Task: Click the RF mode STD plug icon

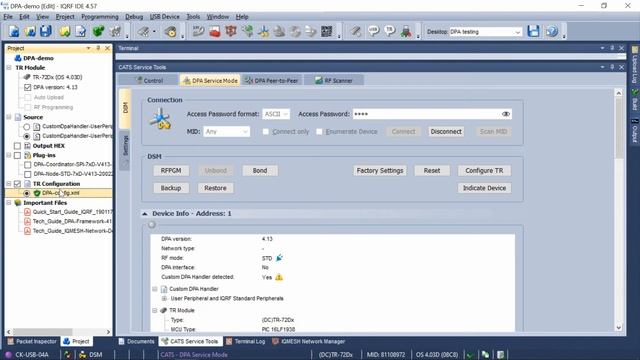Action: point(279,258)
